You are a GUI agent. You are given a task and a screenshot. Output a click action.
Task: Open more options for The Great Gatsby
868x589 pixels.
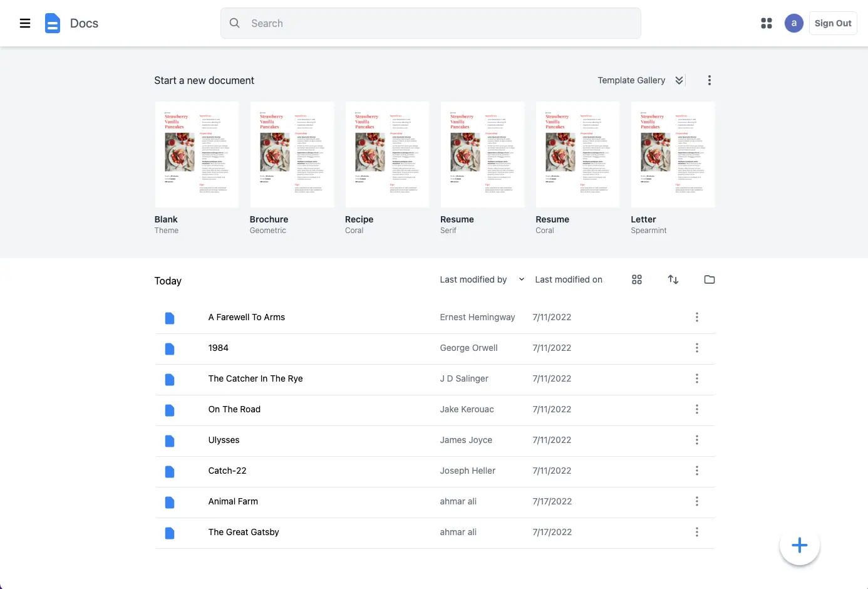point(697,532)
